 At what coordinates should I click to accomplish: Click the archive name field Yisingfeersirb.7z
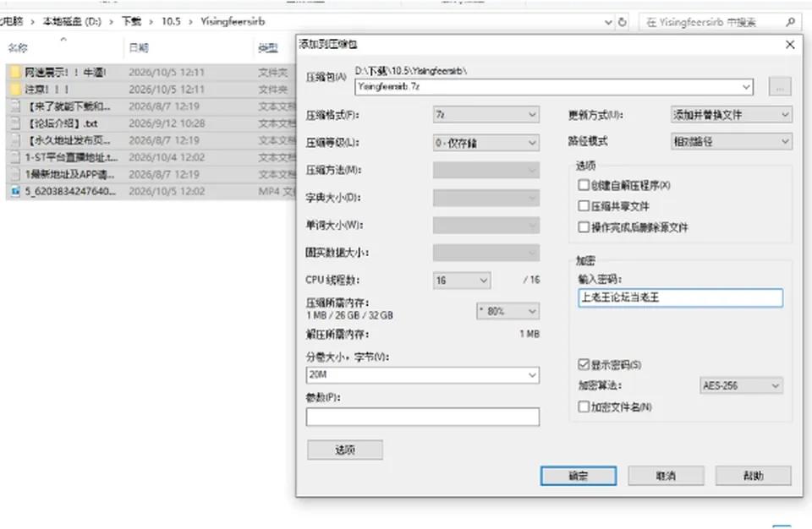(553, 87)
